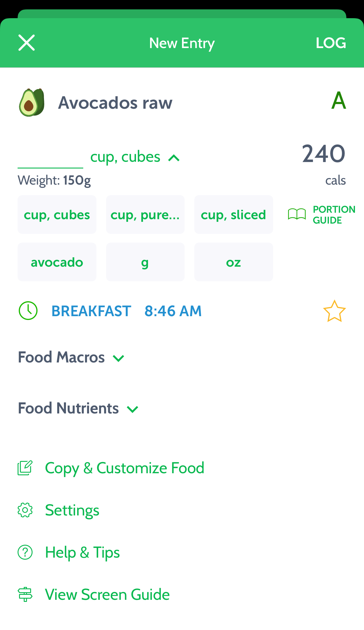Favorite this food with the star
This screenshot has height=630, width=364.
coord(334,311)
